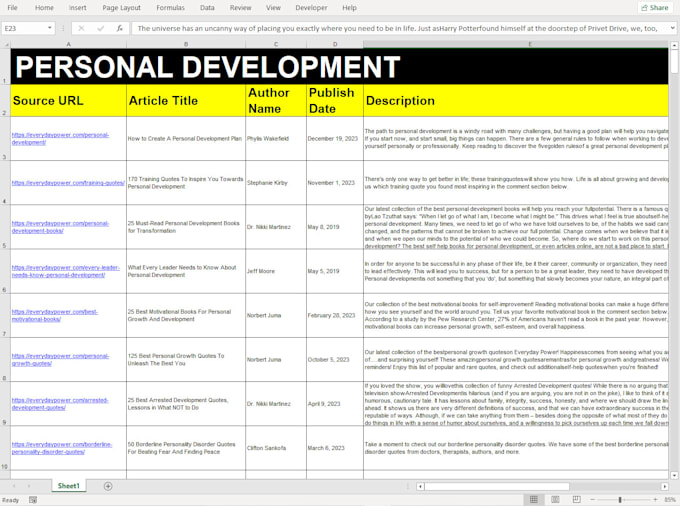680x506 pixels.
Task: Open the personal-development-books hyperlink
Action: point(60,227)
